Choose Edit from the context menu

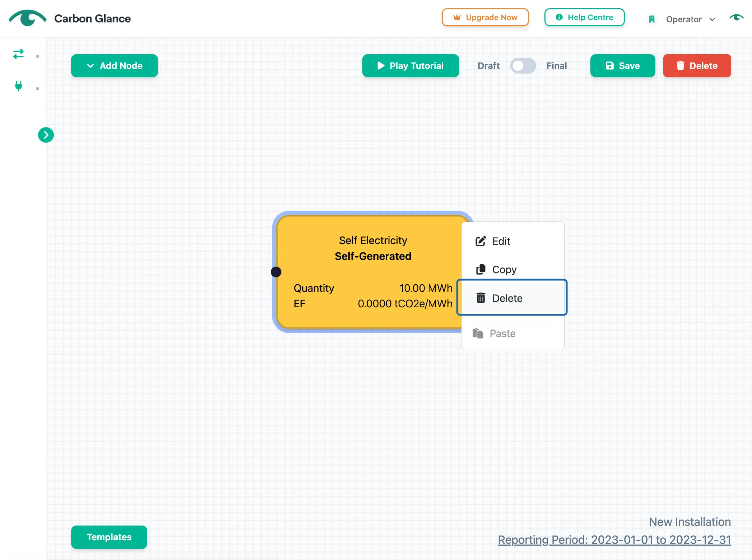(x=512, y=241)
